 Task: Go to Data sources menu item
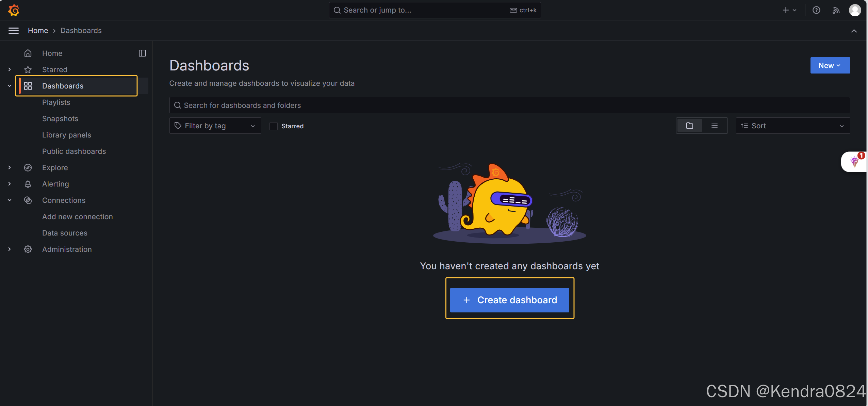pyautogui.click(x=65, y=233)
